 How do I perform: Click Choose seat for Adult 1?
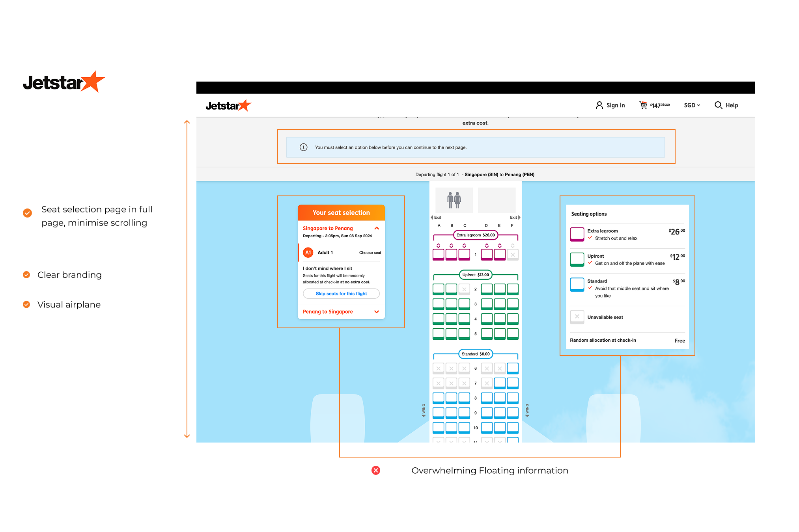click(370, 253)
